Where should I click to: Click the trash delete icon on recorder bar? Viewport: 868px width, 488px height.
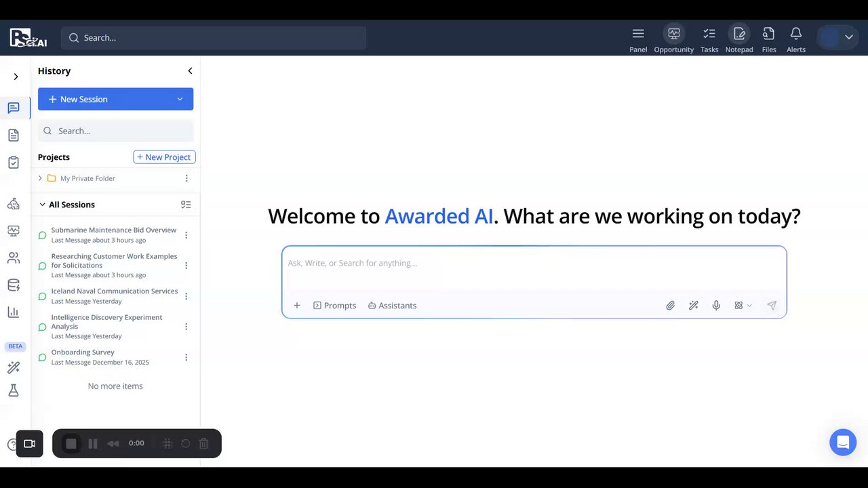coord(203,444)
